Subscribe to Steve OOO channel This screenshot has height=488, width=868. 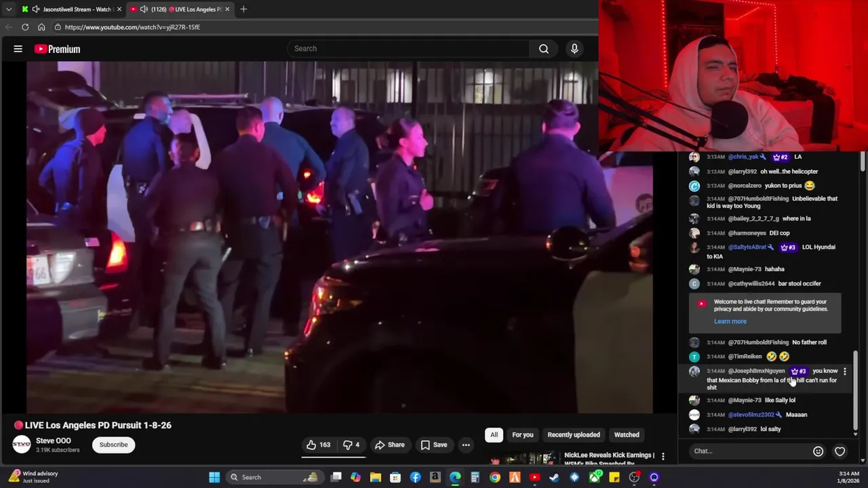coord(113,445)
